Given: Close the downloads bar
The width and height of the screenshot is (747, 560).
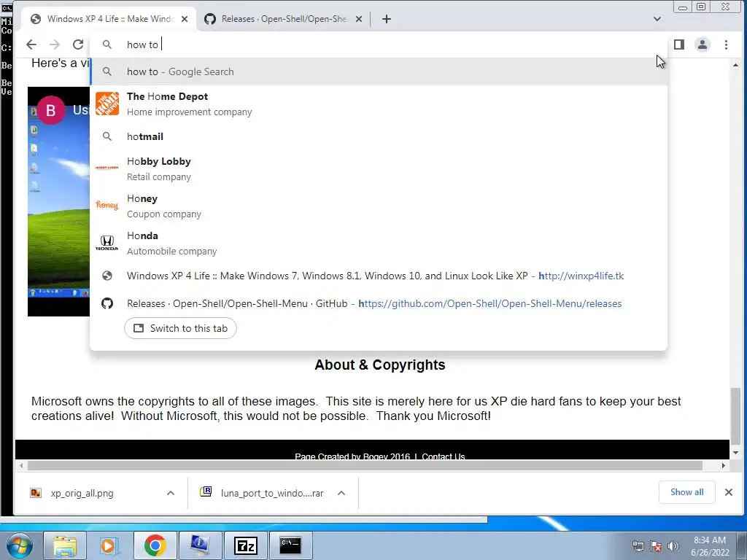Looking at the screenshot, I should click(729, 492).
